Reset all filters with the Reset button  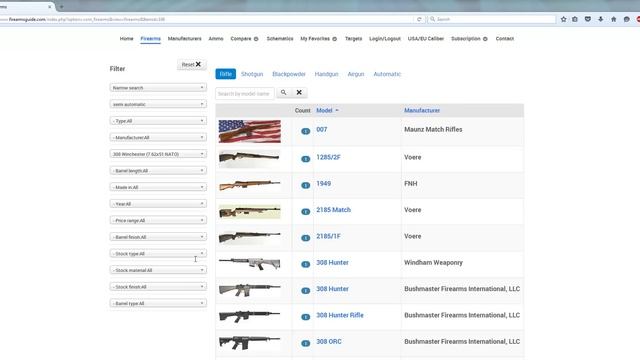coord(192,64)
